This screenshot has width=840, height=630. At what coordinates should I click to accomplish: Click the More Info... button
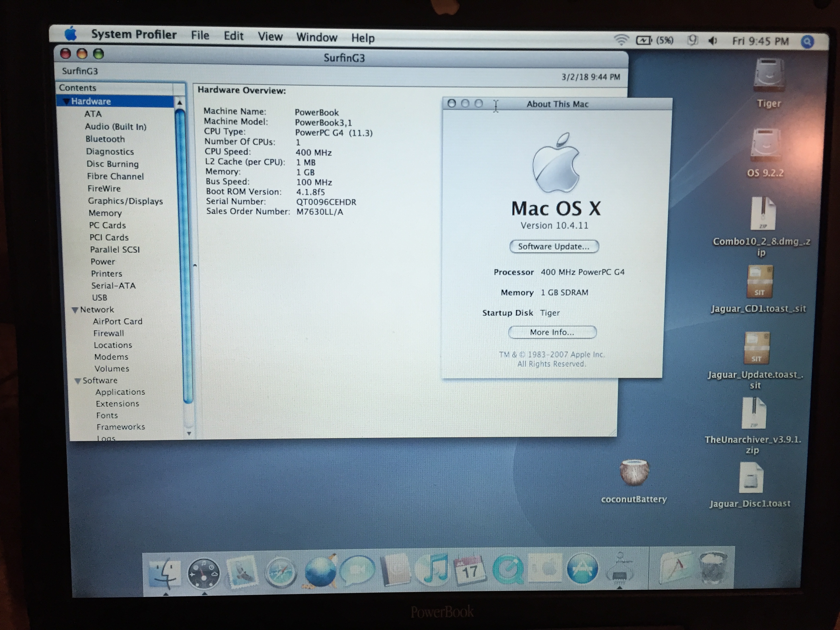point(553,332)
